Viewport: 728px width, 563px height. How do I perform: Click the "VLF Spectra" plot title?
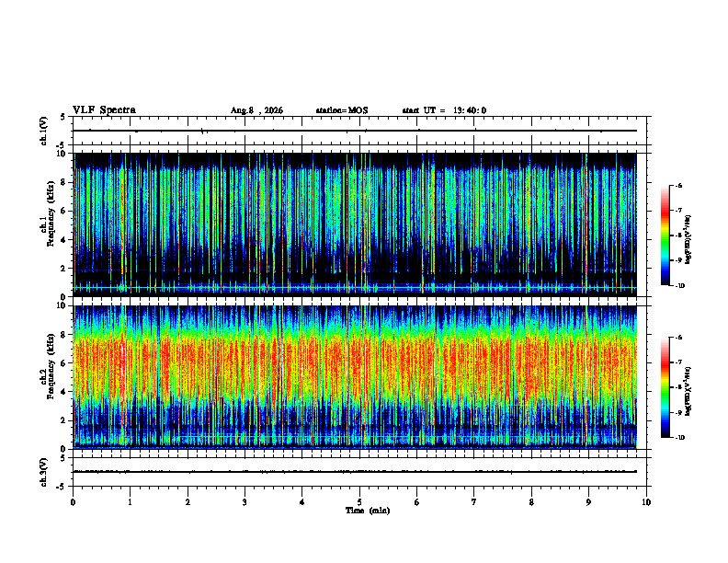[104, 110]
